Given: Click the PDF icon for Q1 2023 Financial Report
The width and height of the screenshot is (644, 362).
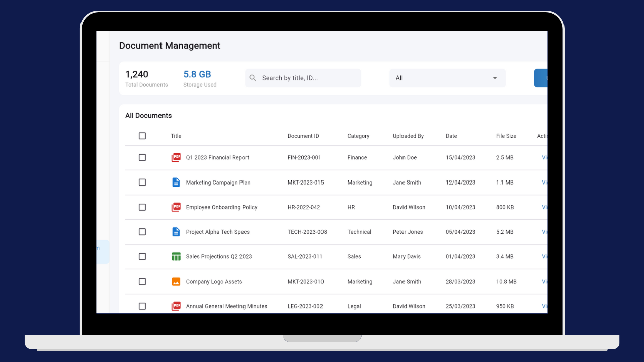Looking at the screenshot, I should 176,157.
